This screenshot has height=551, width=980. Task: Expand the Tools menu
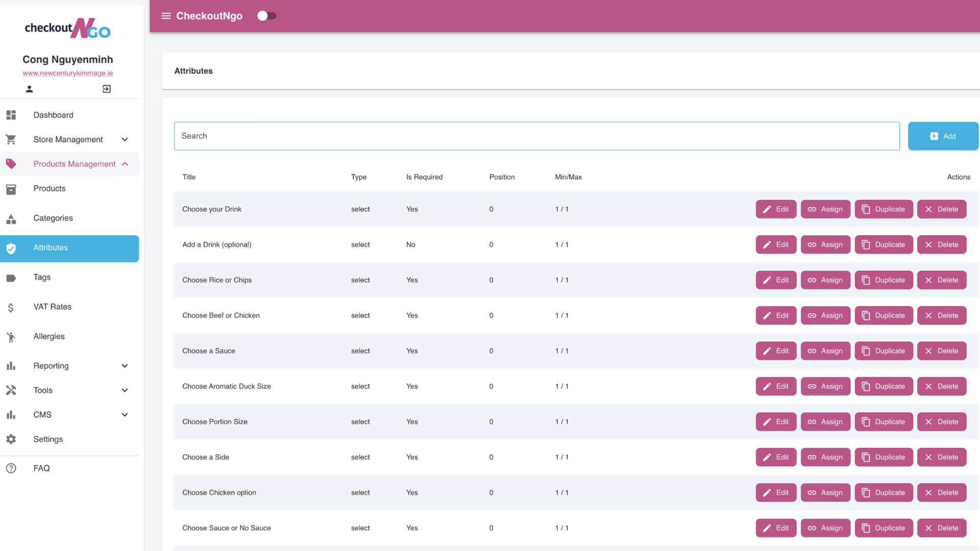[125, 390]
